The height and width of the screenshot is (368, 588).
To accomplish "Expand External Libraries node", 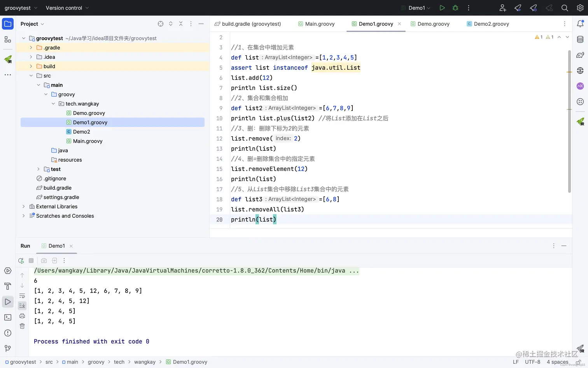I will coord(24,206).
